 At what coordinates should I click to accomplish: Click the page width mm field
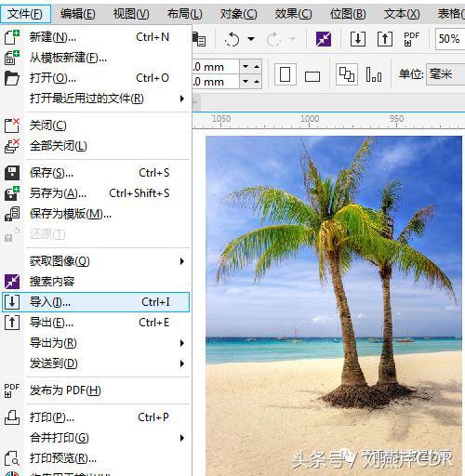216,67
